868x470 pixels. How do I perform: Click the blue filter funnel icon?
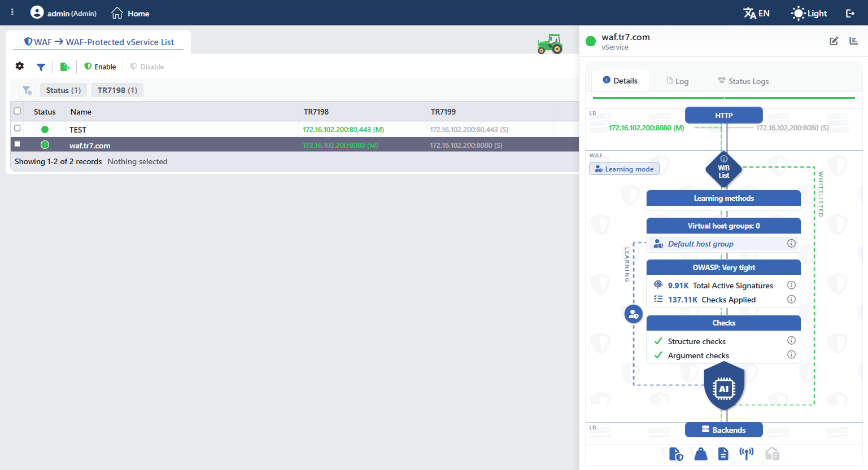[41, 67]
